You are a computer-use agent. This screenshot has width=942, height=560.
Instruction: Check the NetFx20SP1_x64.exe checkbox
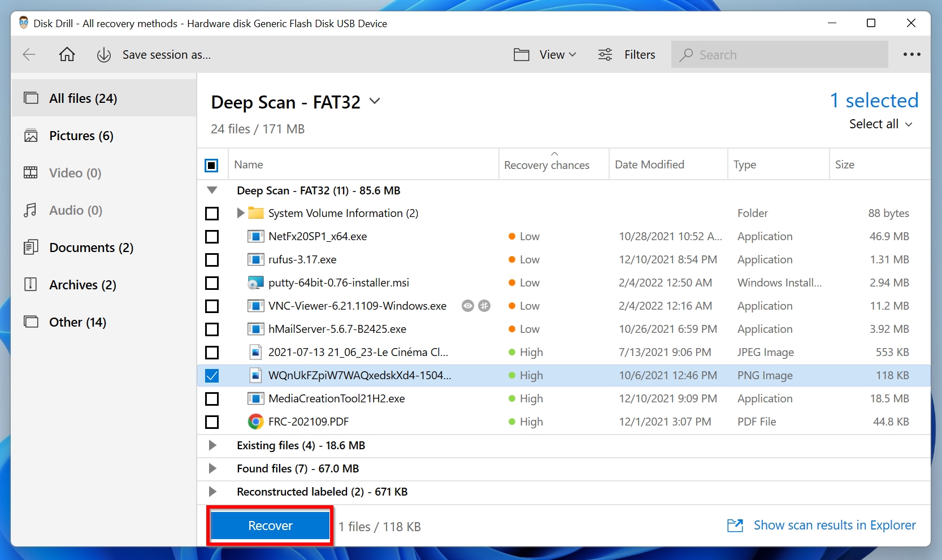tap(212, 237)
